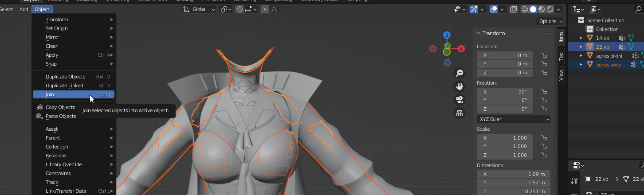Open the Transform submenu
The width and height of the screenshot is (644, 195).
[74, 19]
